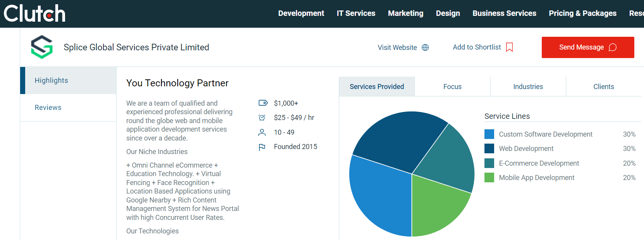Click the Splice Global Services Private Limited title
Viewport: 644px width, 240px height.
point(136,47)
